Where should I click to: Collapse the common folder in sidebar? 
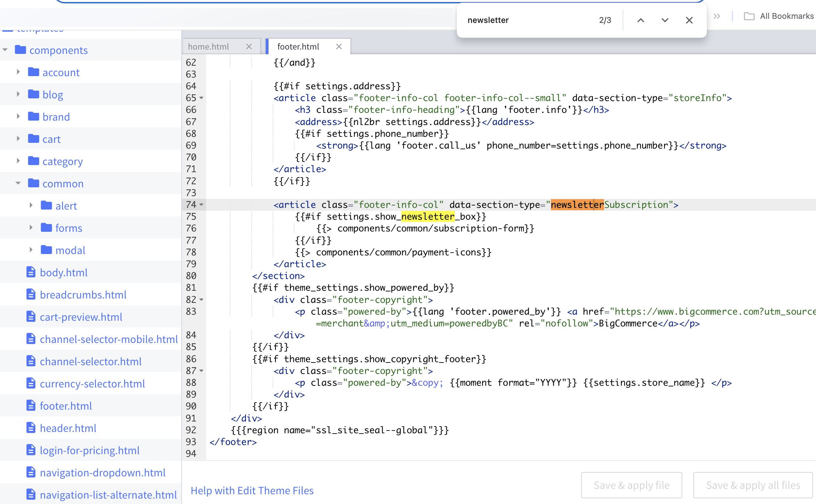(18, 183)
